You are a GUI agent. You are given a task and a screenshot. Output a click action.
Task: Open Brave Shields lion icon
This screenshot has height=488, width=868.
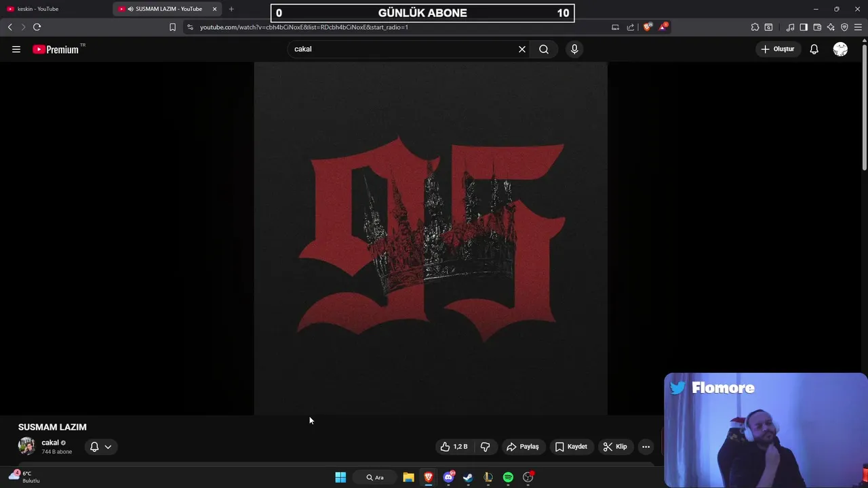click(x=648, y=27)
